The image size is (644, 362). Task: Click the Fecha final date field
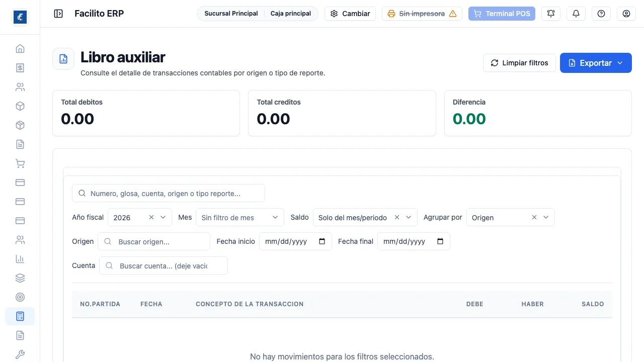[x=414, y=241]
